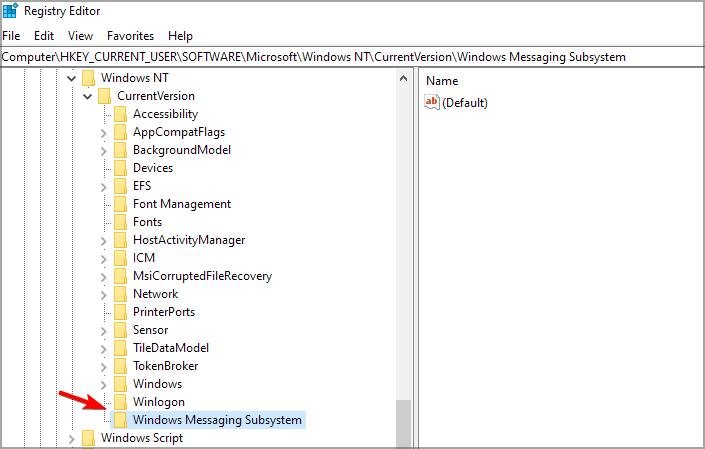Click the TileDataModel folder icon

pos(120,348)
